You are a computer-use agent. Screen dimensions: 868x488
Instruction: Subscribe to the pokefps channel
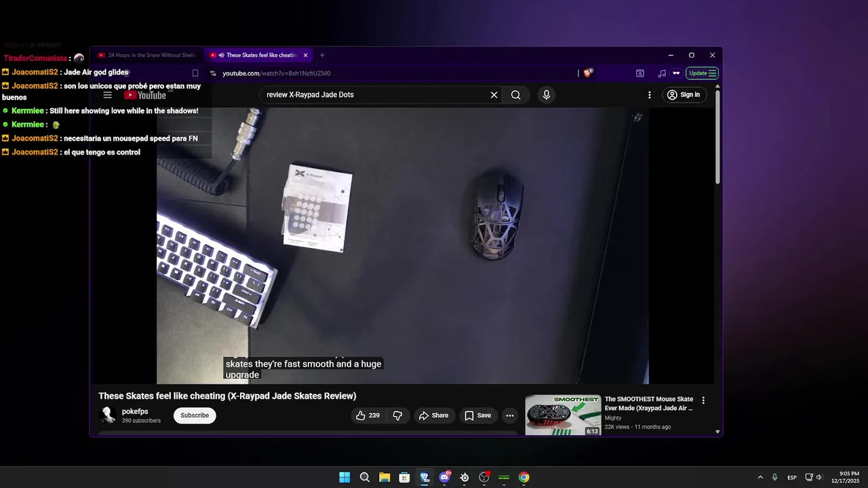(195, 415)
